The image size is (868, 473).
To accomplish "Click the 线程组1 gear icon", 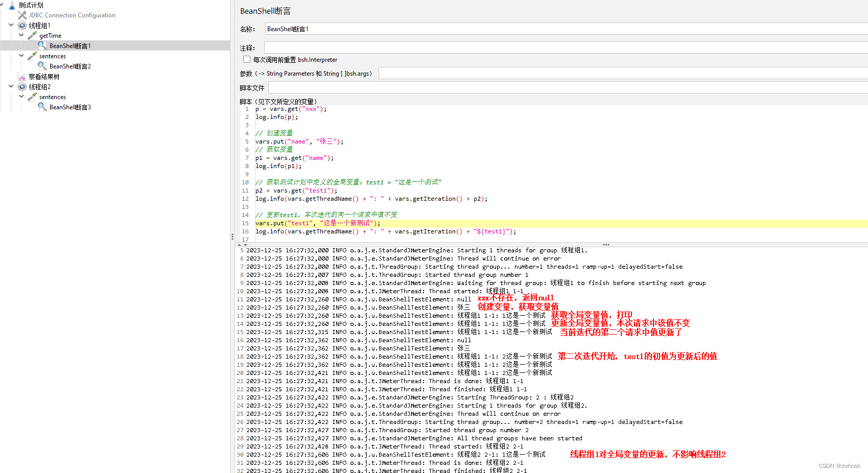I will [22, 26].
